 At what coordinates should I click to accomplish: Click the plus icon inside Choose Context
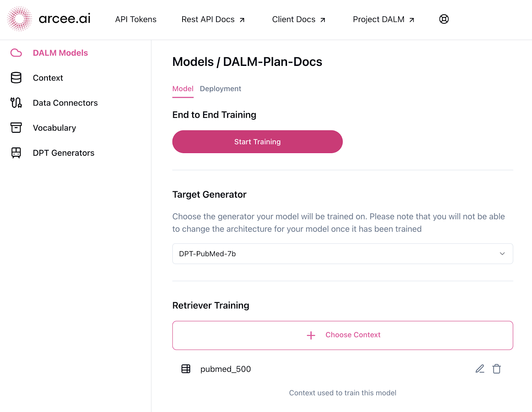(x=311, y=335)
